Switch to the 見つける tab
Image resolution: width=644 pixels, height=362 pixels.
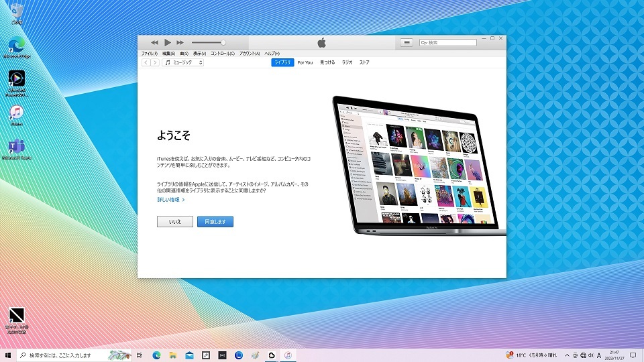click(327, 62)
